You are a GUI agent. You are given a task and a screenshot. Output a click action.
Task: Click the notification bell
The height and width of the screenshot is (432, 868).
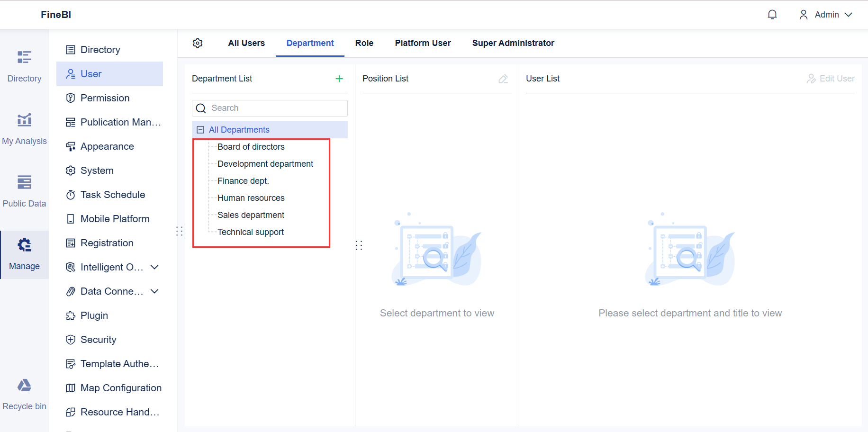[772, 14]
